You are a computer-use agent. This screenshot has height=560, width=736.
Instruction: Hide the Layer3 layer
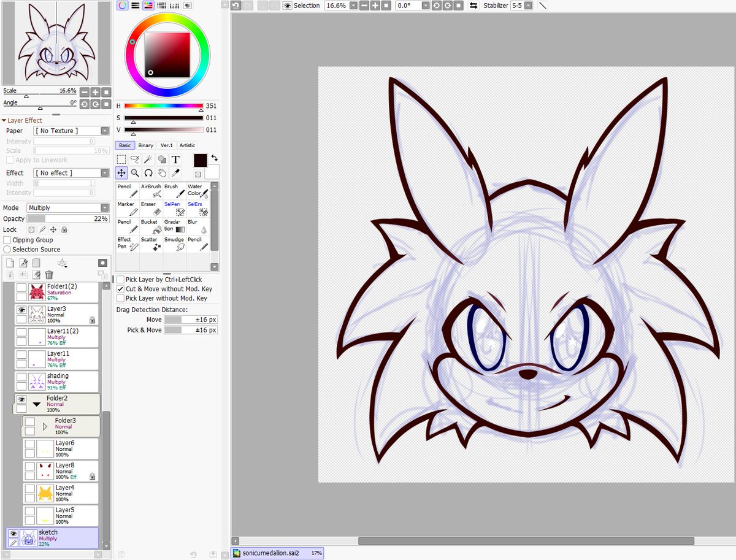pos(21,310)
